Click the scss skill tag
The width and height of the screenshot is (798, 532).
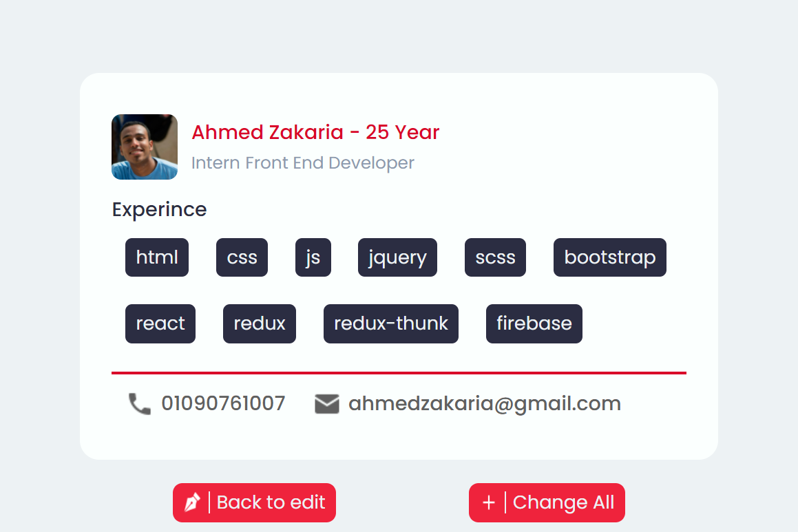tap(495, 257)
